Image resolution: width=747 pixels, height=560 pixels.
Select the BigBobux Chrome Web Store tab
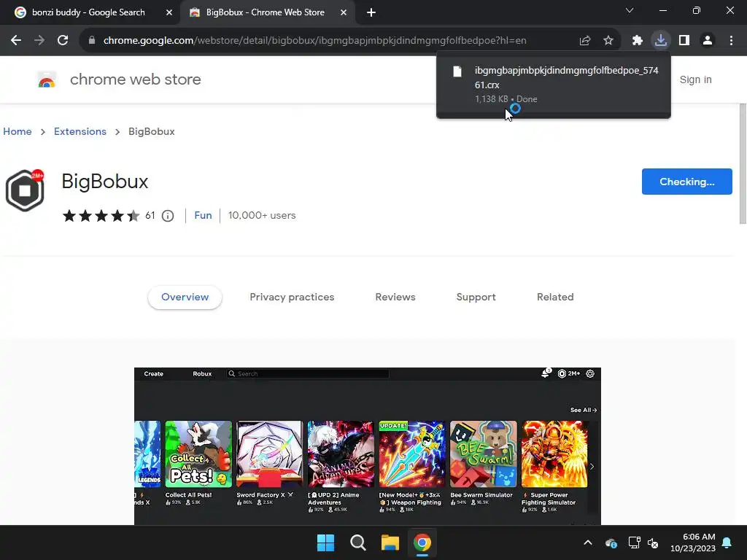(x=265, y=12)
